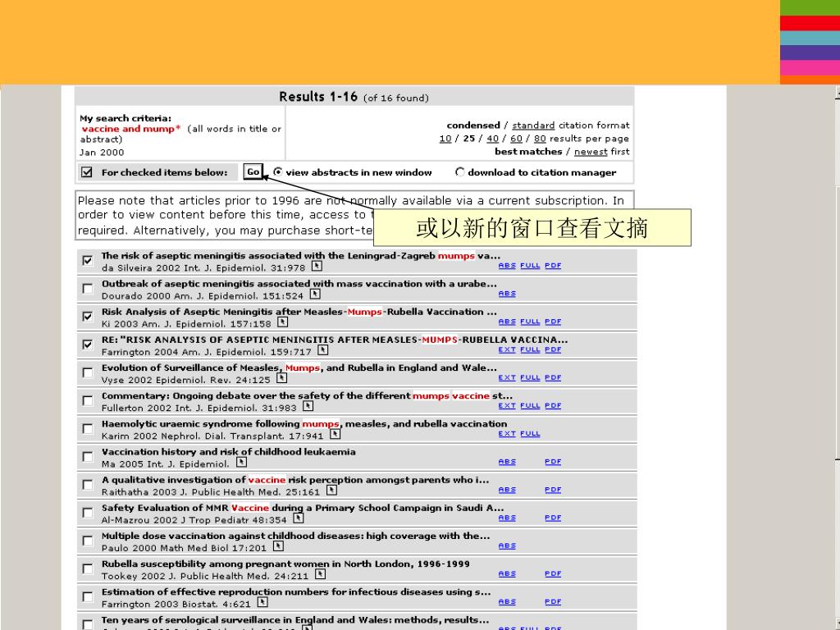Check the Raithatha qualitative investigation article box
Screen dimensions: 840x630
pos(88,485)
